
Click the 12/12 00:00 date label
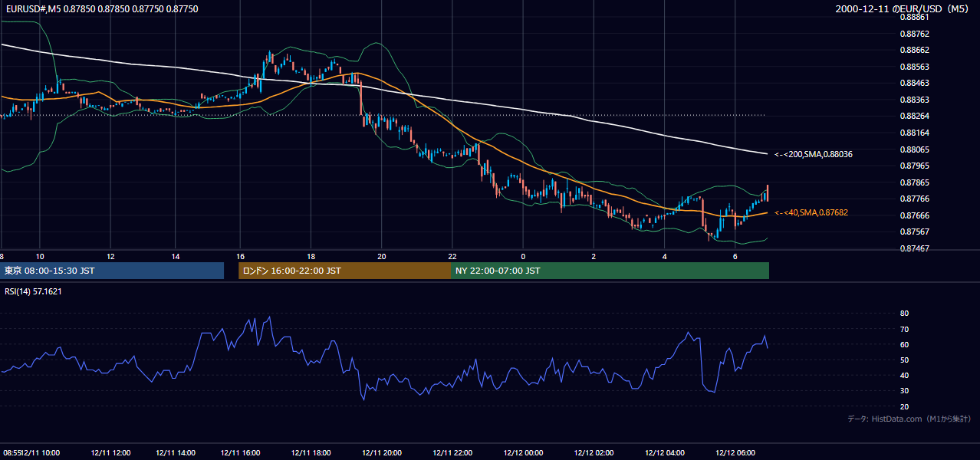coord(523,452)
